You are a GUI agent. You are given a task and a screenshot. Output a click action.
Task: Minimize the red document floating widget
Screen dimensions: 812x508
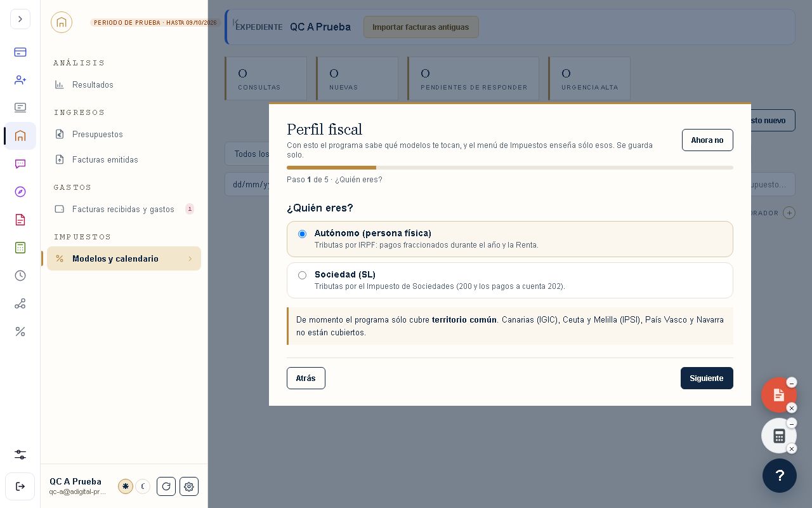point(792,383)
